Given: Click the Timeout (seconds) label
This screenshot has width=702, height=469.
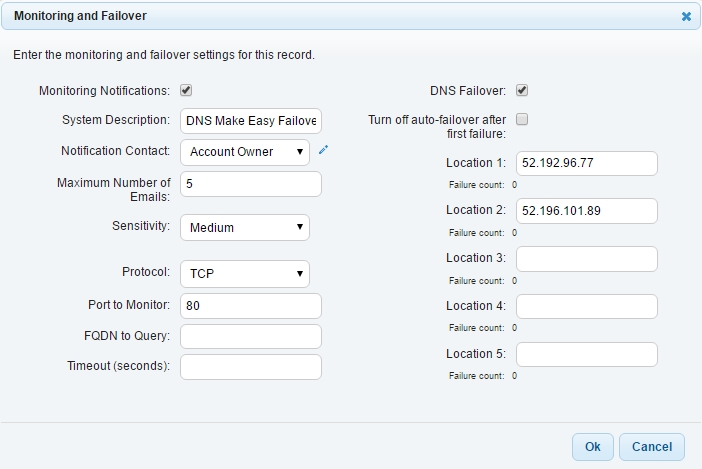Looking at the screenshot, I should 118,366.
